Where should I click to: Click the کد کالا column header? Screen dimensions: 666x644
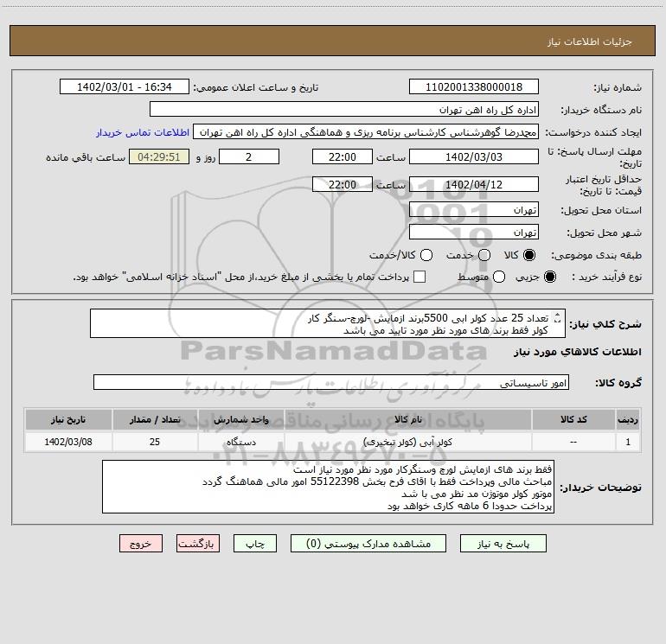coord(573,419)
